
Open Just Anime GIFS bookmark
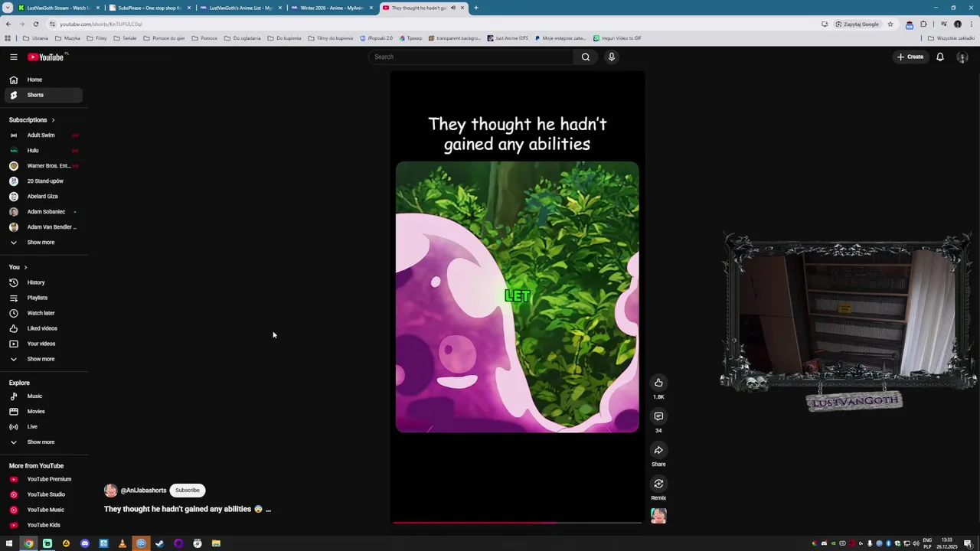[508, 38]
